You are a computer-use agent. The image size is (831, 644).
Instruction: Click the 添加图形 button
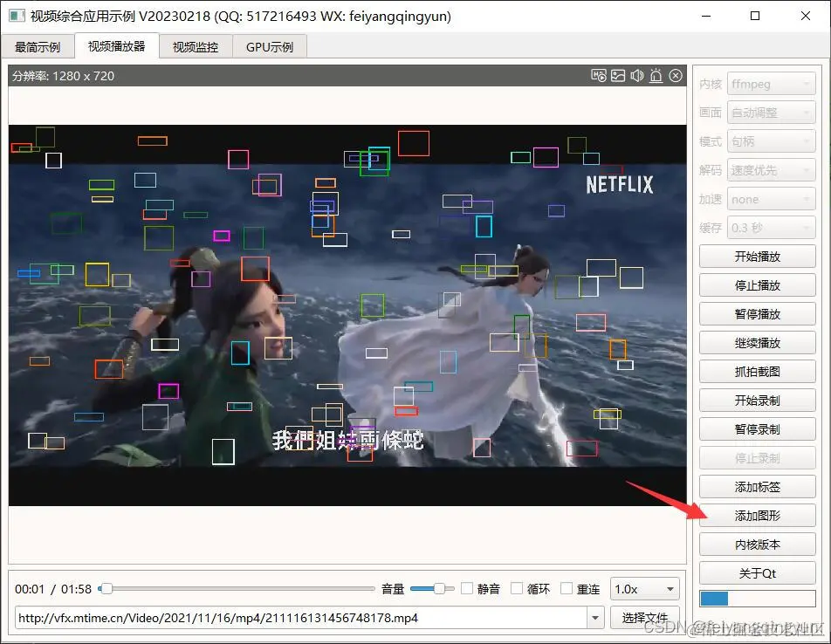click(758, 516)
